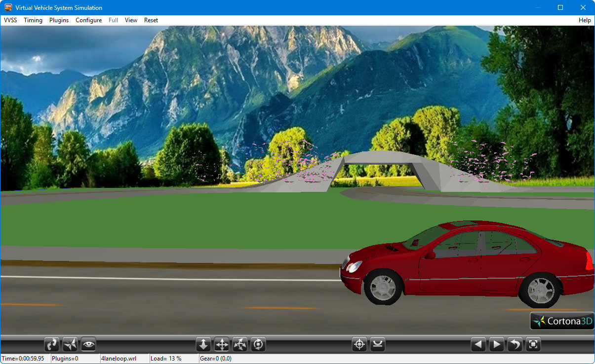Select the Roll rotation tool

coord(258,344)
